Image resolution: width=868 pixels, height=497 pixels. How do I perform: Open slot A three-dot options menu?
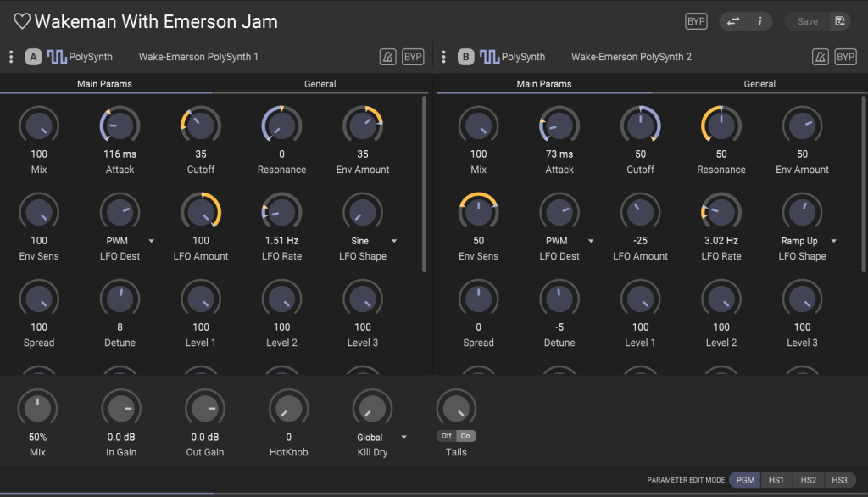coord(11,57)
